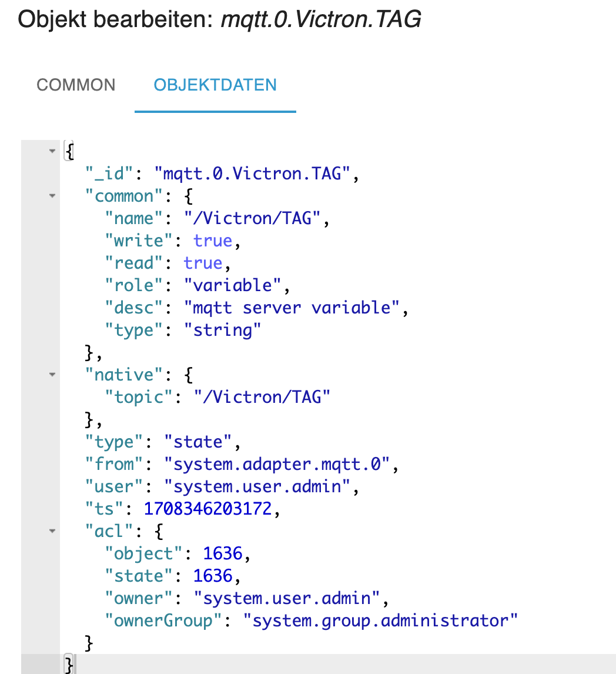Screen dimensions: 616x674
Task: Click the "variable" role value
Action: 232,285
